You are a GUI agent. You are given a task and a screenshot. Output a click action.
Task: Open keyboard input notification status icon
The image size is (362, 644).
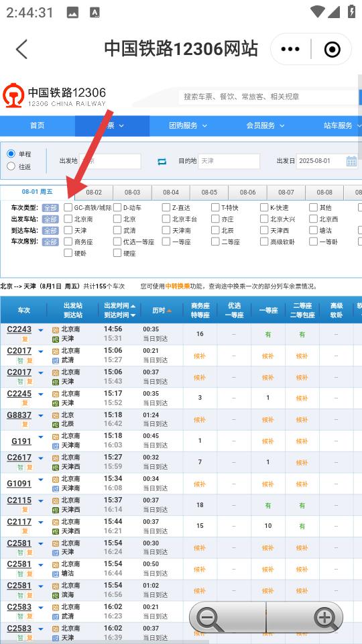(x=95, y=12)
